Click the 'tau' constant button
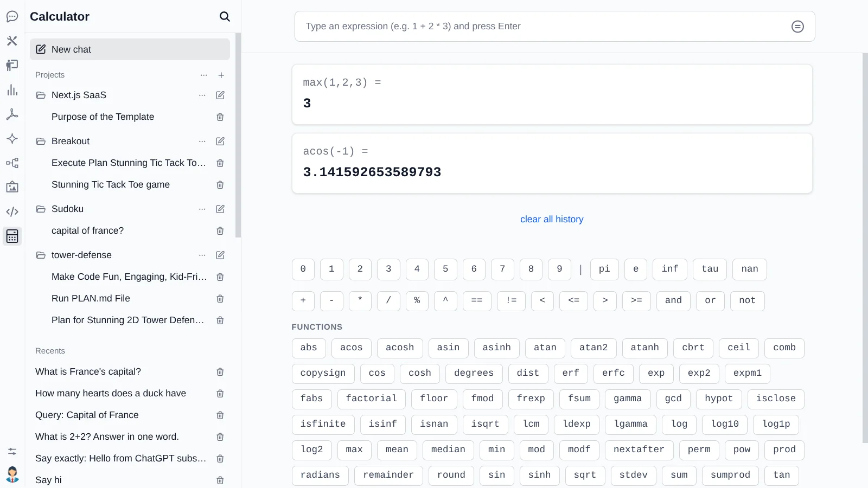 click(x=710, y=269)
